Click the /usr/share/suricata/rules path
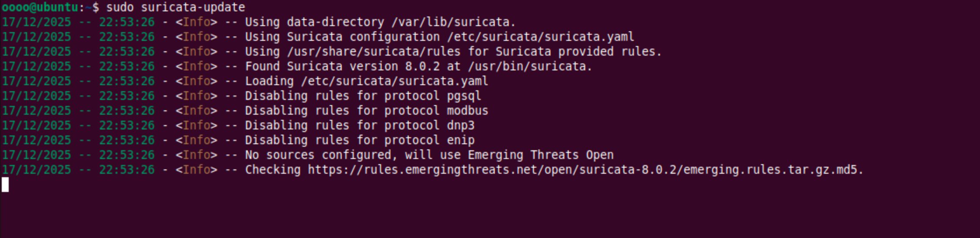Viewport: 980px width, 238px height. [x=373, y=52]
